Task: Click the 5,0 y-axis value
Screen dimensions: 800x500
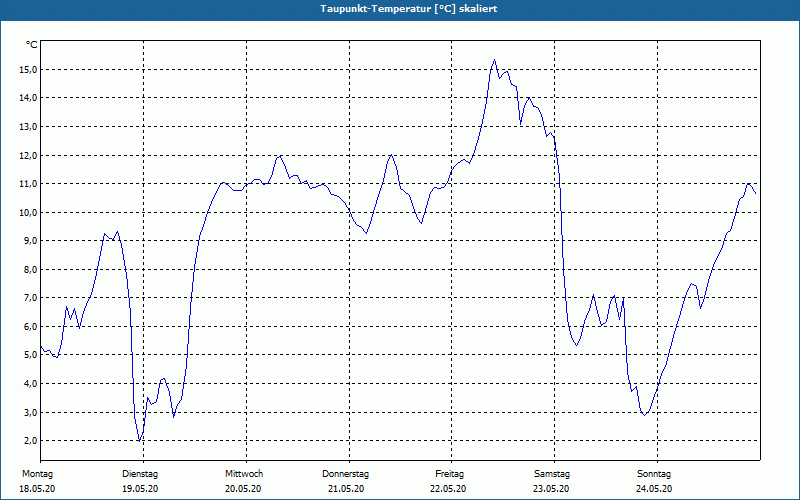Action: tap(30, 355)
